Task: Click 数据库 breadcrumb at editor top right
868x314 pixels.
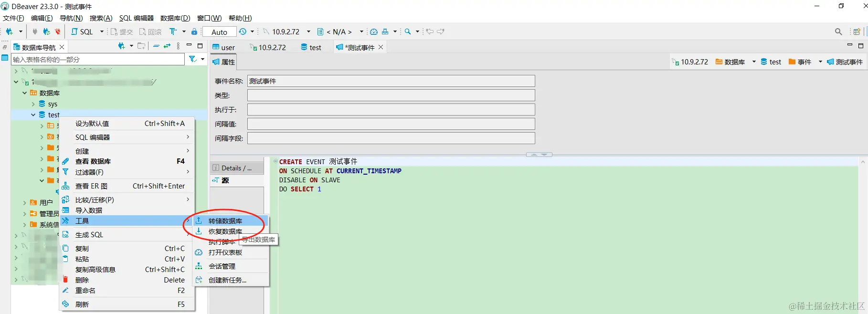Action: tap(730, 62)
